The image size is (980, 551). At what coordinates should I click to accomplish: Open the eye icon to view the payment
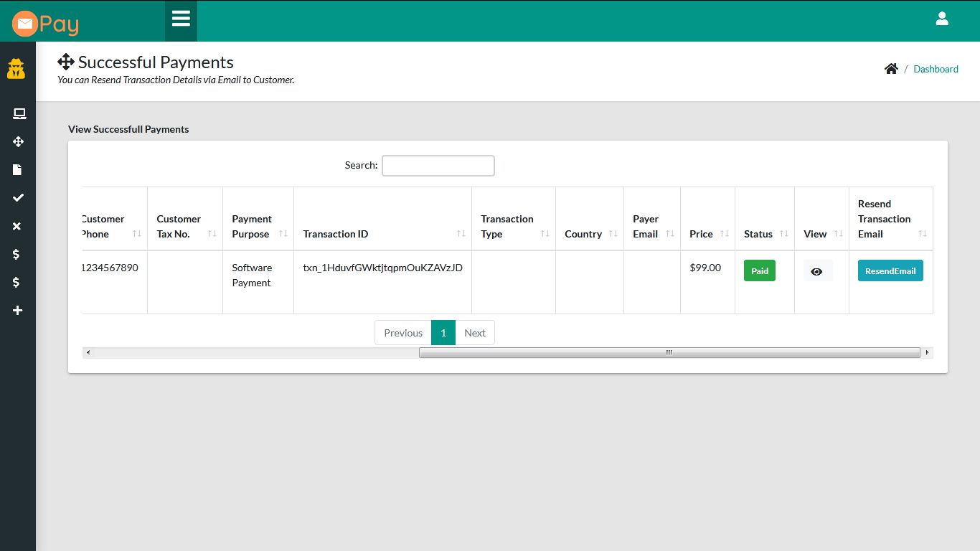click(x=816, y=272)
